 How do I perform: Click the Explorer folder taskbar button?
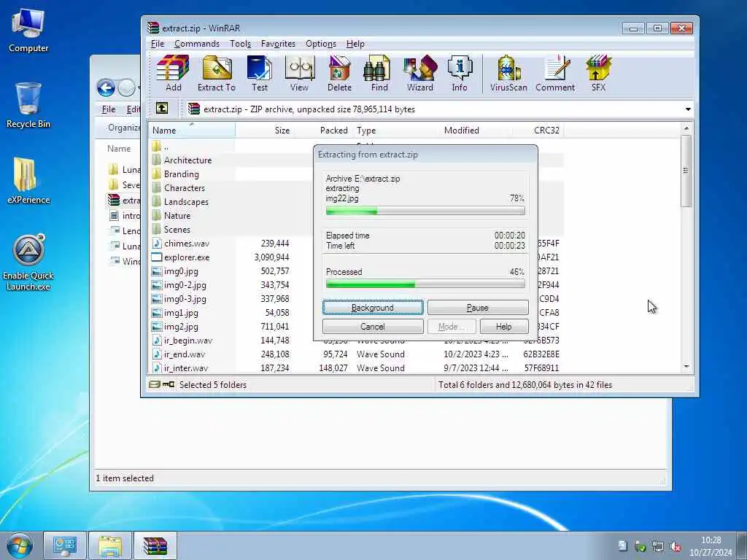pyautogui.click(x=110, y=545)
